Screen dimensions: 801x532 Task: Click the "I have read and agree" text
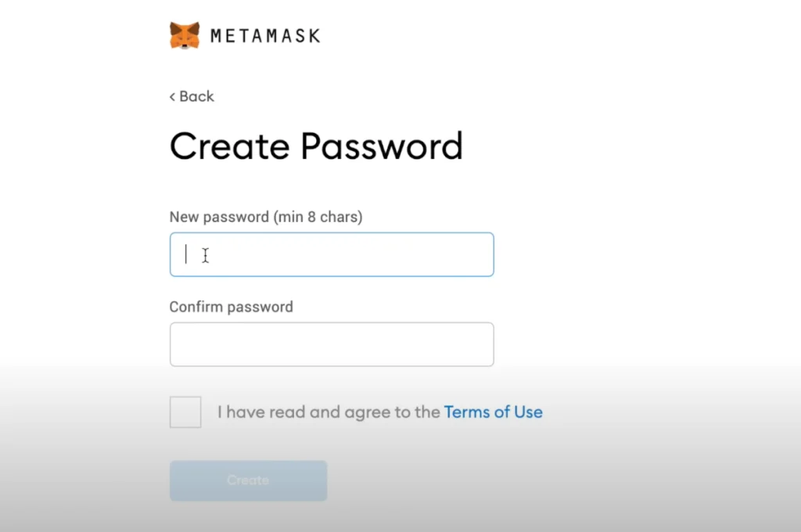point(329,412)
